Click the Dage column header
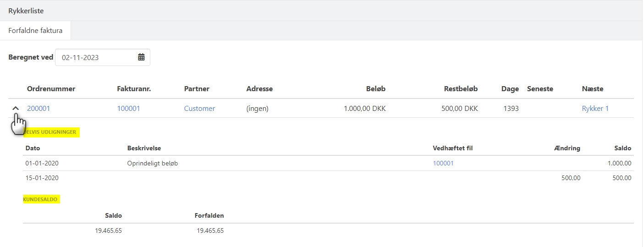644x247 pixels. pos(510,89)
